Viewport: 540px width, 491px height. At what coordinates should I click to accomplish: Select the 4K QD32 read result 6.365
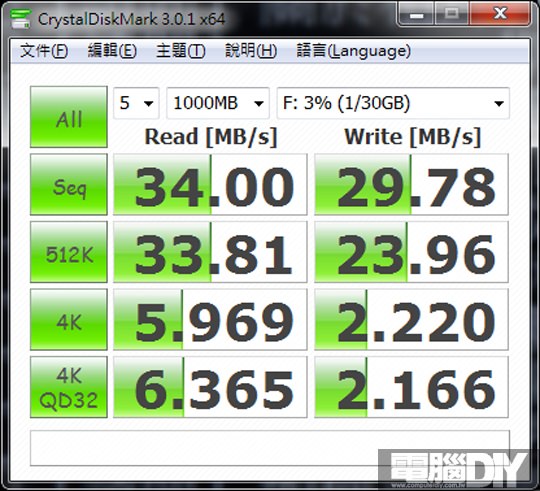click(210, 387)
